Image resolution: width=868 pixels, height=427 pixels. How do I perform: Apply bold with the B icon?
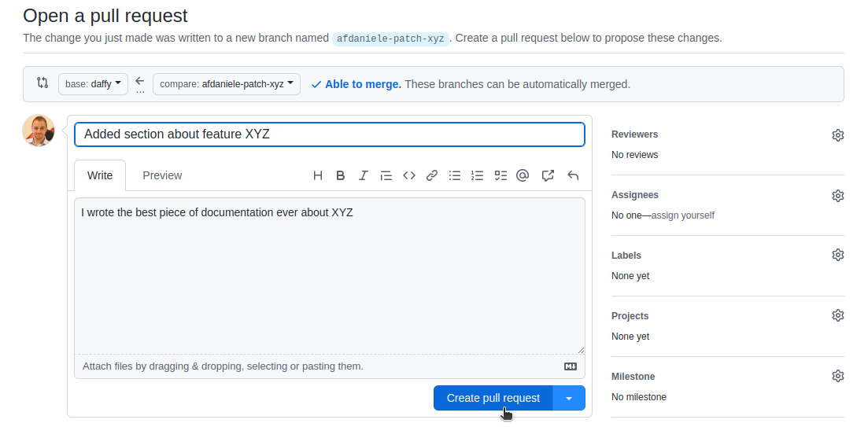click(x=341, y=175)
